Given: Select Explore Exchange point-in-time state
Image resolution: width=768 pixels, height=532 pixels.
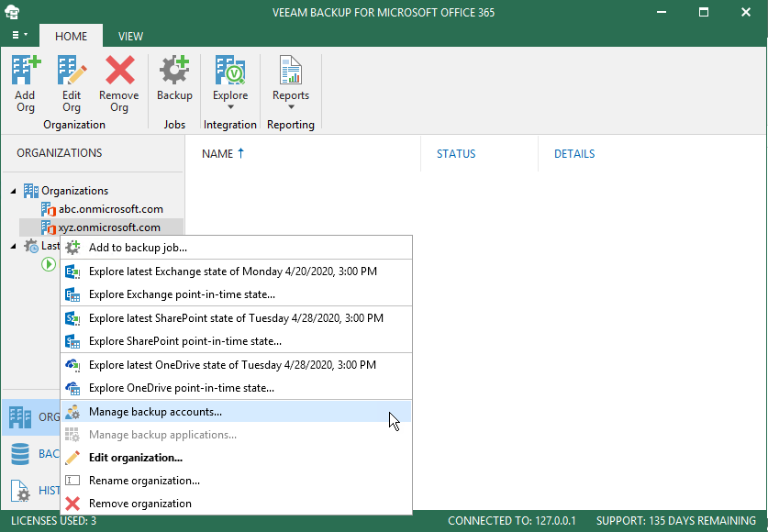Looking at the screenshot, I should coord(182,294).
